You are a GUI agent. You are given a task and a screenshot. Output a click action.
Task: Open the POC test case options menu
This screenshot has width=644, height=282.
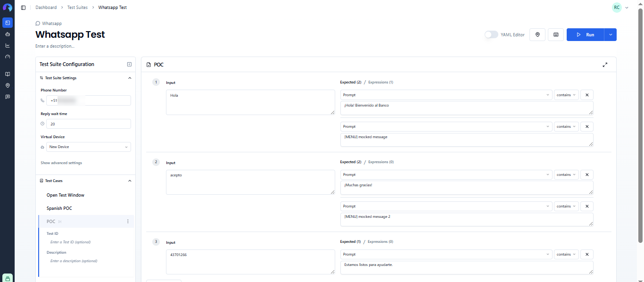(128, 222)
